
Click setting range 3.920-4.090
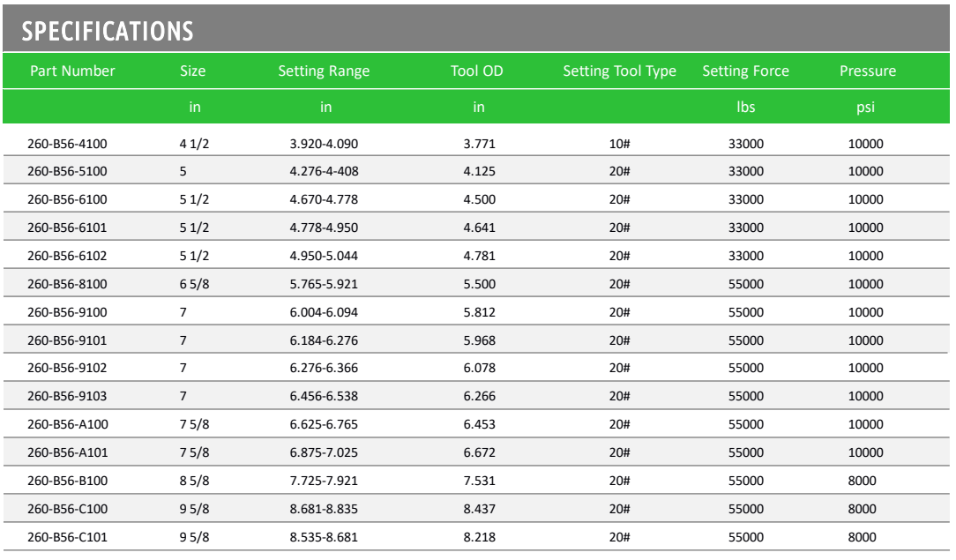[x=324, y=144]
